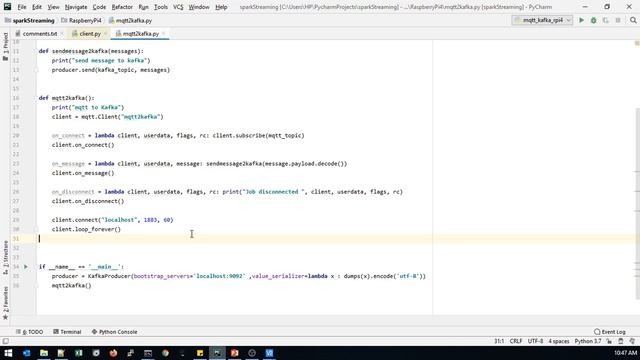
Task: Click mqtt2kafka.py in the breadcrumb bar
Action: 130,20
